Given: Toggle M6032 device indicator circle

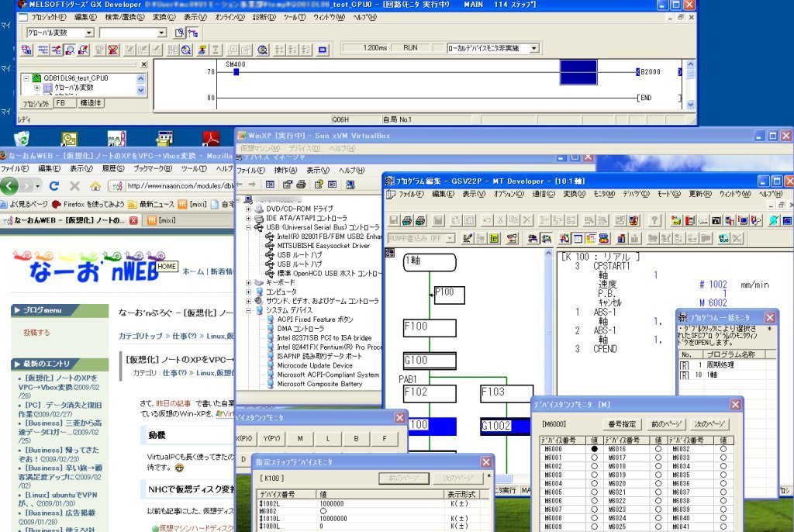Looking at the screenshot, I should click(723, 449).
